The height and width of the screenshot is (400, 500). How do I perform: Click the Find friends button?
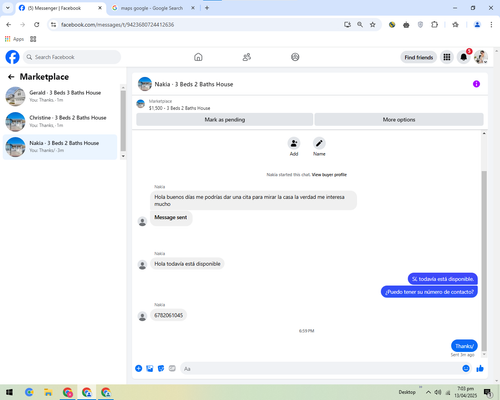point(419,57)
